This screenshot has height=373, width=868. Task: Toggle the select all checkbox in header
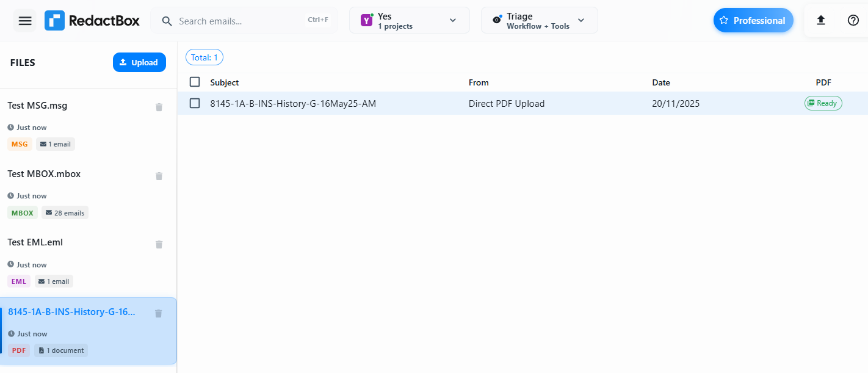point(195,82)
